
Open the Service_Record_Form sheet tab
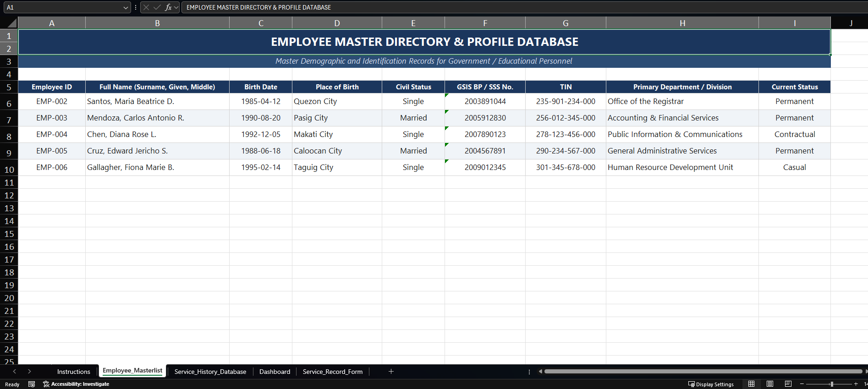tap(333, 372)
